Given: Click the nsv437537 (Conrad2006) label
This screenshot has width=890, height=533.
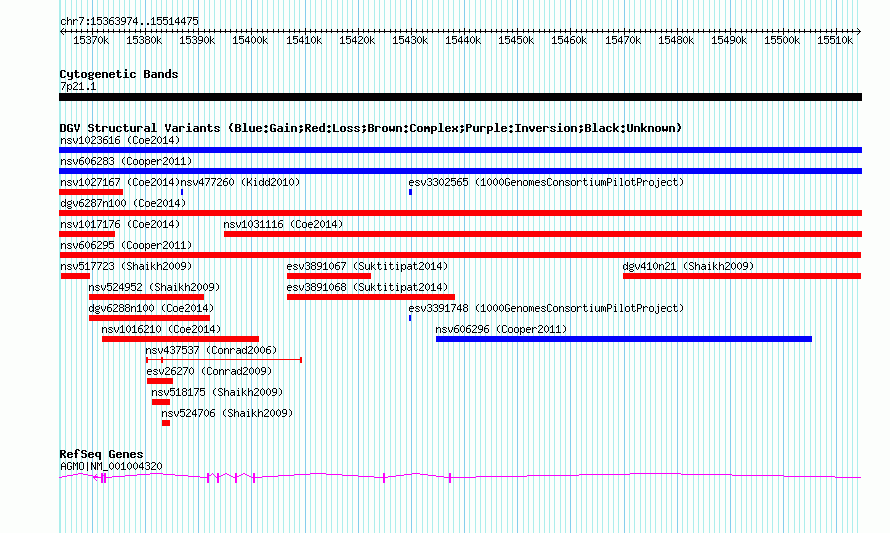Looking at the screenshot, I should pyautogui.click(x=211, y=350).
